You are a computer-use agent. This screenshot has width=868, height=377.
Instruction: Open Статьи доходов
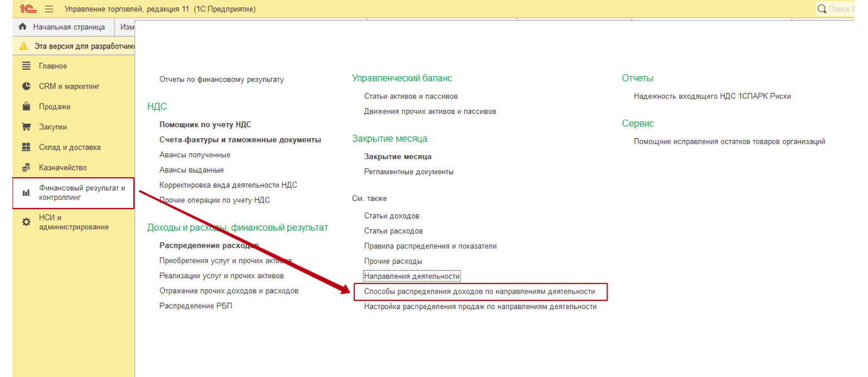pyautogui.click(x=392, y=216)
